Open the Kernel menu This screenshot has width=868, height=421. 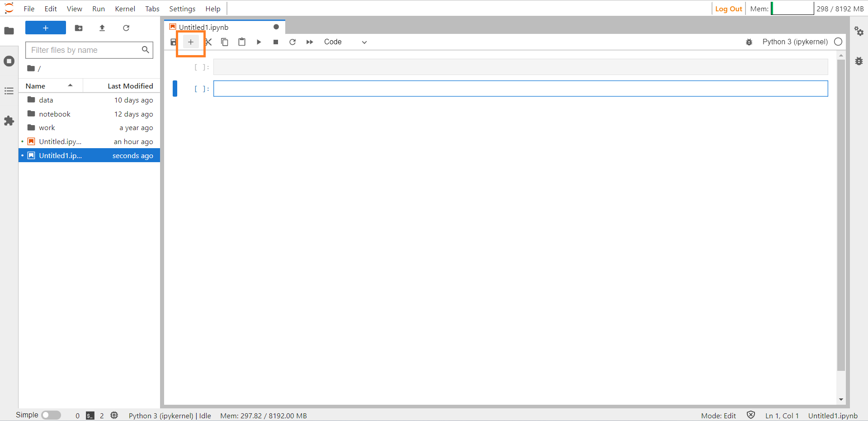pos(125,9)
